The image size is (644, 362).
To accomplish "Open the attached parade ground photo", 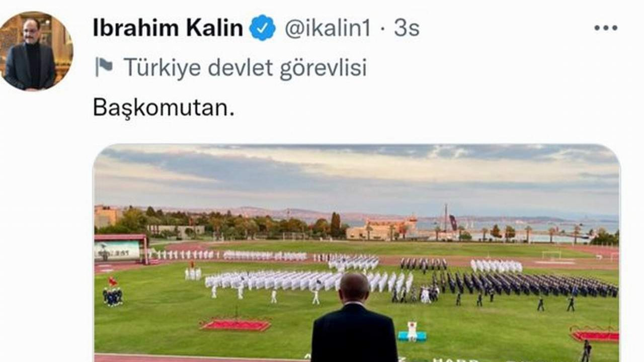I will point(357,253).
